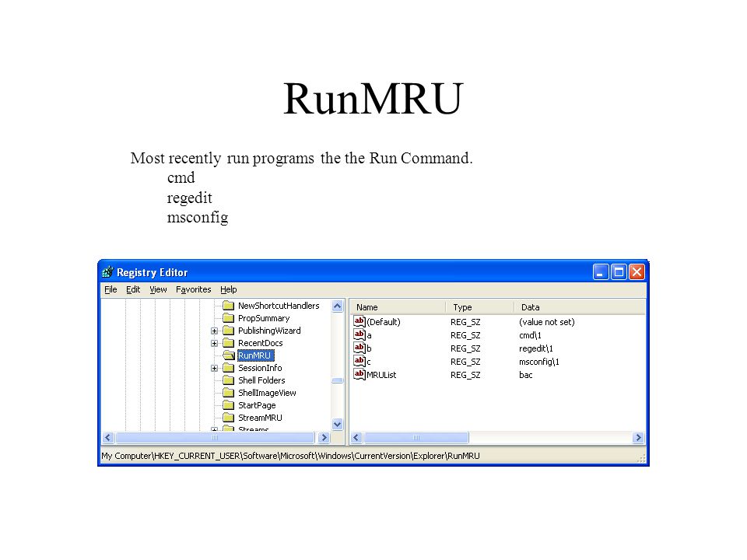Select the SessionInfo tree key

click(260, 368)
